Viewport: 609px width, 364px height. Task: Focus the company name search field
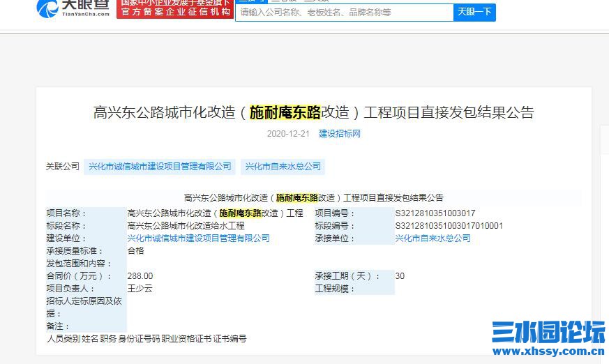[345, 13]
